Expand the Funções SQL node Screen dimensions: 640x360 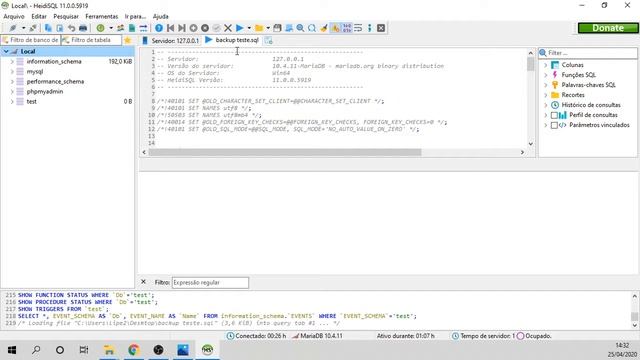point(546,75)
